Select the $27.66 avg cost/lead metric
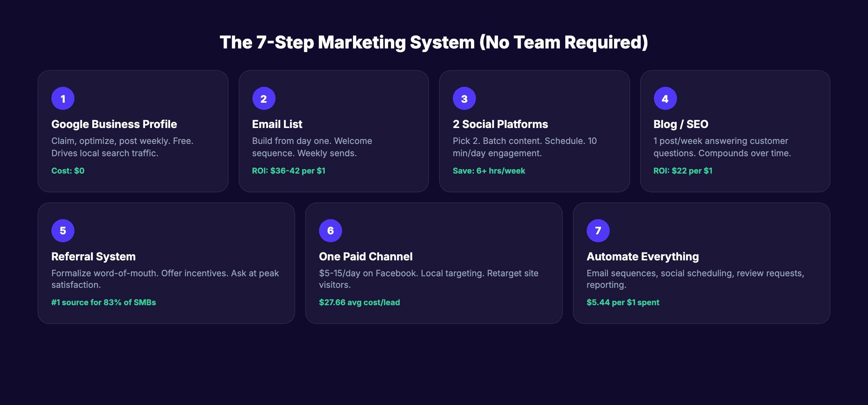The width and height of the screenshot is (868, 405). pyautogui.click(x=359, y=302)
